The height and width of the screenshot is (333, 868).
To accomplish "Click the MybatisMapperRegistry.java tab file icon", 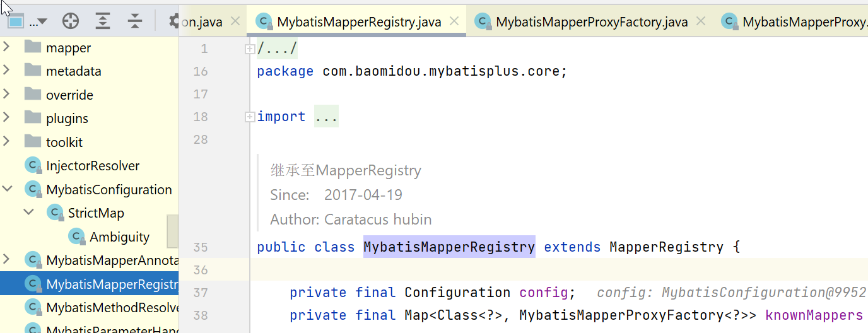I will 264,22.
